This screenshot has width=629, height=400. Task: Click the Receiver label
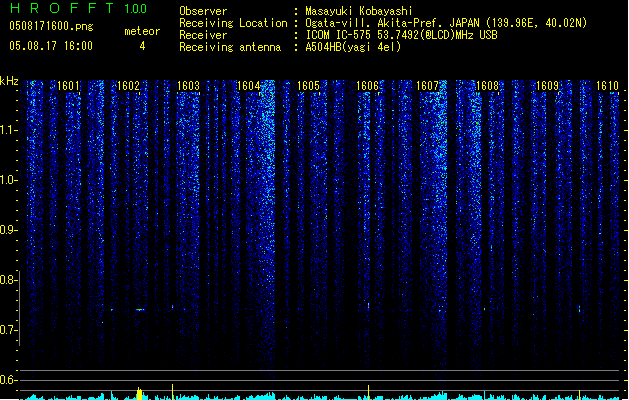point(203,35)
